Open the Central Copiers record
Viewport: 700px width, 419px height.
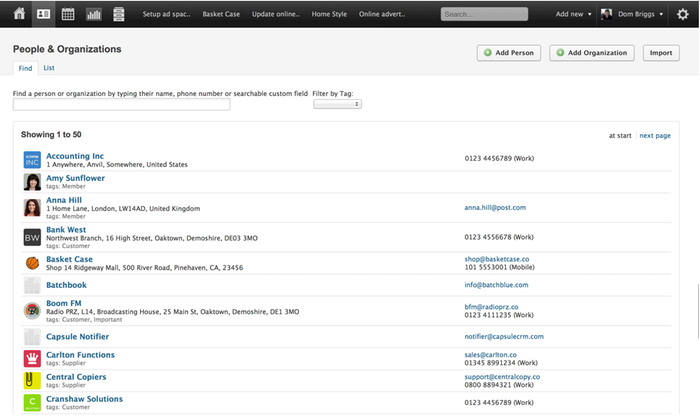76,377
